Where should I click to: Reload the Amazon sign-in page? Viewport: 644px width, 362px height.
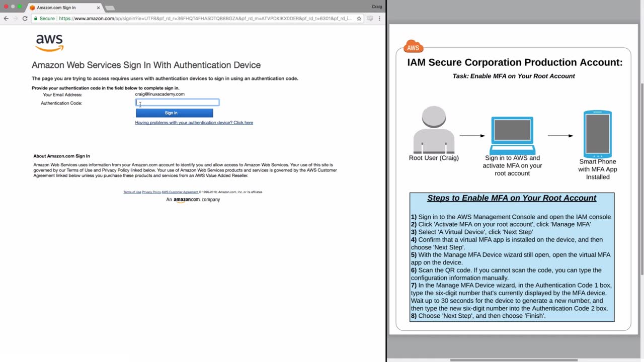[25, 19]
